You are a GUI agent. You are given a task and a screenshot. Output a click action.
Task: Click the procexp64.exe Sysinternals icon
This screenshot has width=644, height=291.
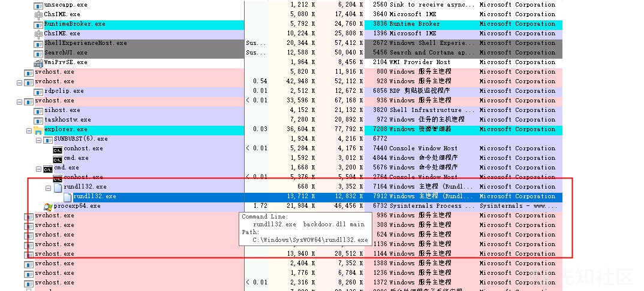click(x=48, y=207)
